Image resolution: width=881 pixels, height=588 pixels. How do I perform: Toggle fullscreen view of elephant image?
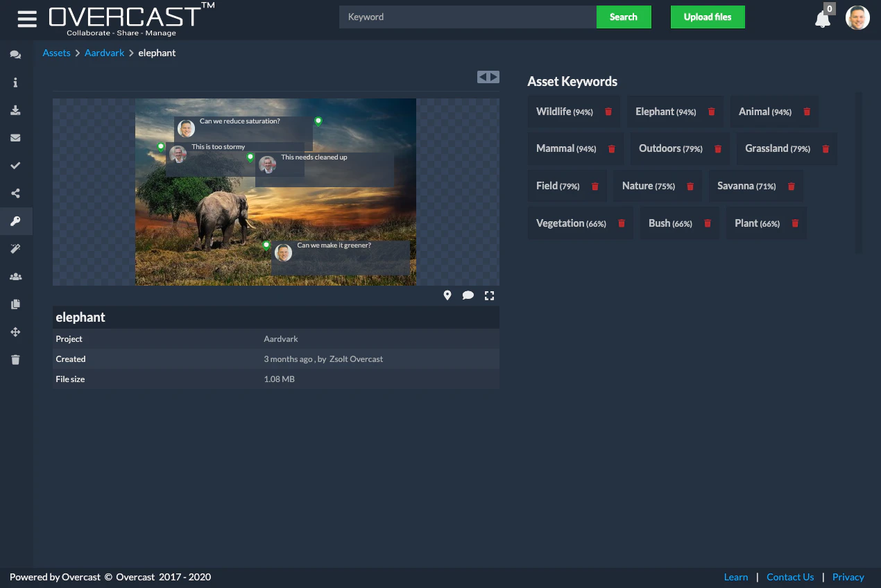pos(490,295)
